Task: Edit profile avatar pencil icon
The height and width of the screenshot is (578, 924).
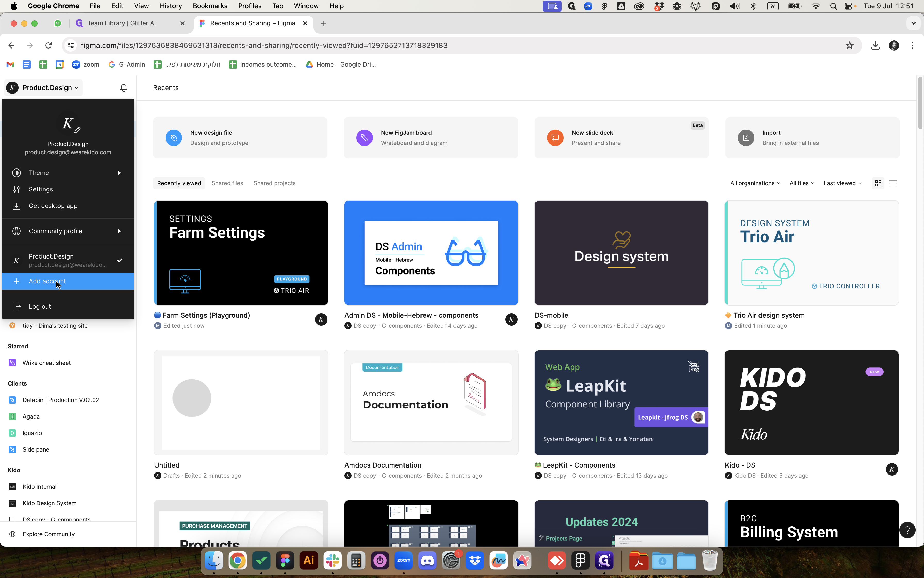Action: pos(78,130)
